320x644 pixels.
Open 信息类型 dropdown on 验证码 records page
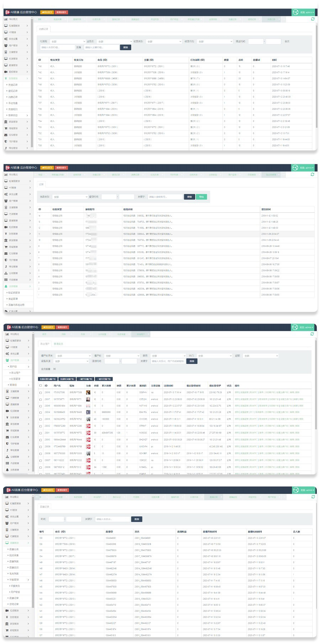coord(70,197)
